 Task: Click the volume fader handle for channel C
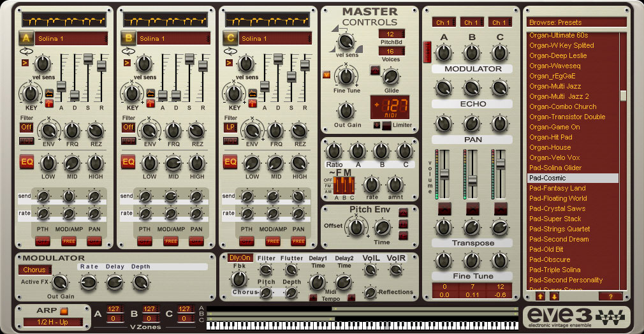click(x=501, y=163)
